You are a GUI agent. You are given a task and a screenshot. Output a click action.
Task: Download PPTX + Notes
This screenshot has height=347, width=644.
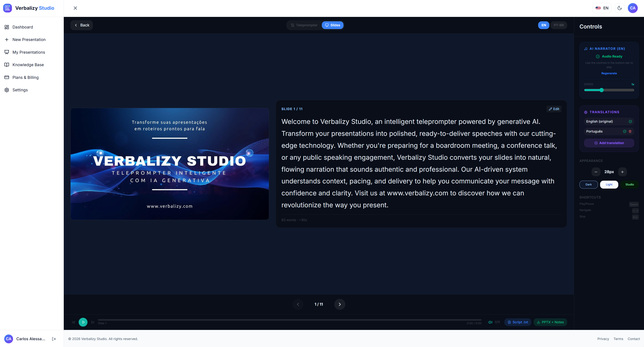(550, 322)
